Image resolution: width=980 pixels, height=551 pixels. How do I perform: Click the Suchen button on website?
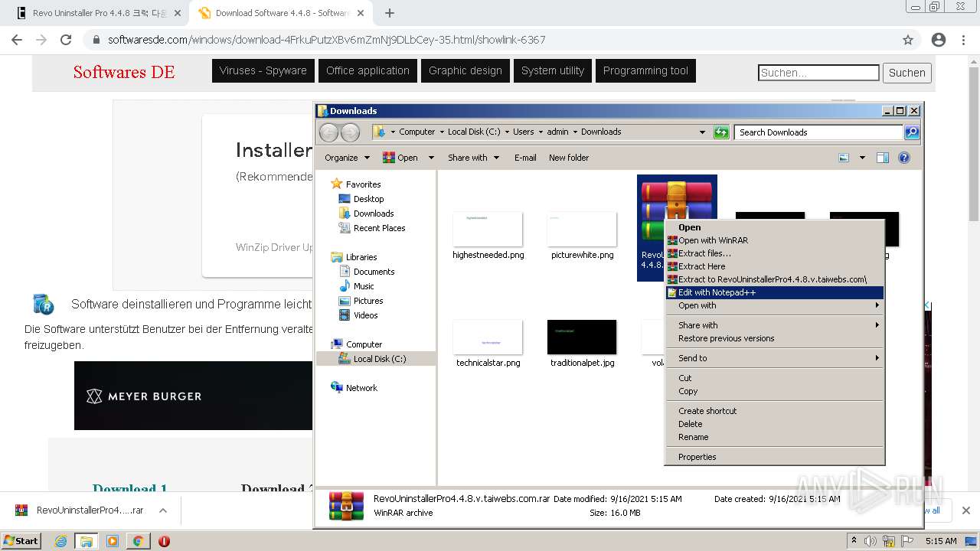907,73
